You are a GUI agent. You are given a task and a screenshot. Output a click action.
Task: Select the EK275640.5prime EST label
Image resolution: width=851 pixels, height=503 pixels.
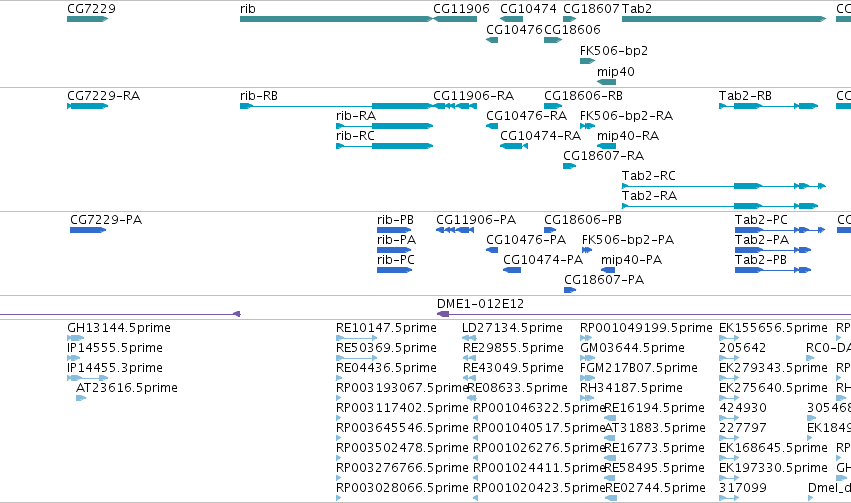point(773,388)
